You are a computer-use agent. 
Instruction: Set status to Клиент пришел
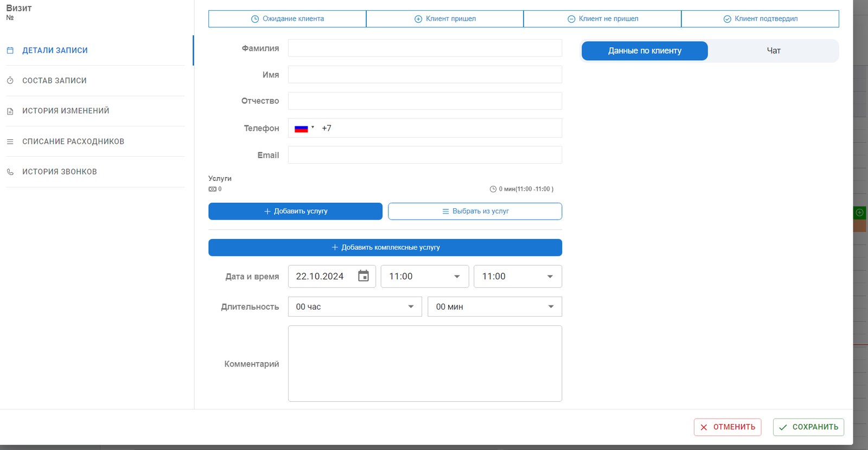tap(445, 19)
